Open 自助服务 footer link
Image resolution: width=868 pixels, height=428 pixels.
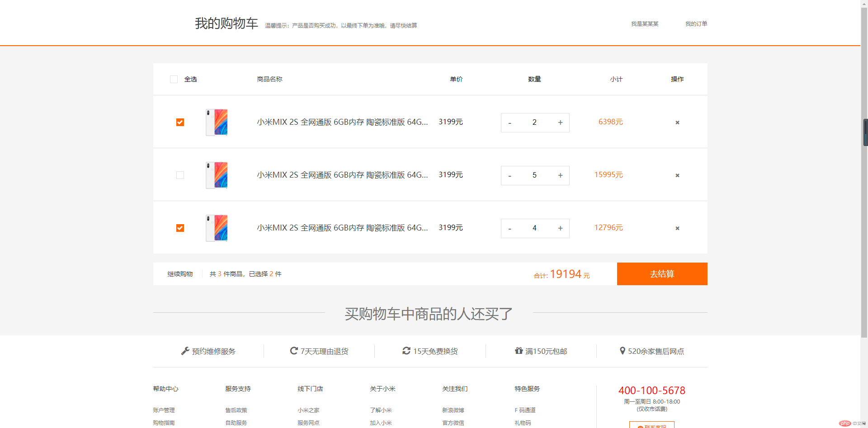click(236, 423)
